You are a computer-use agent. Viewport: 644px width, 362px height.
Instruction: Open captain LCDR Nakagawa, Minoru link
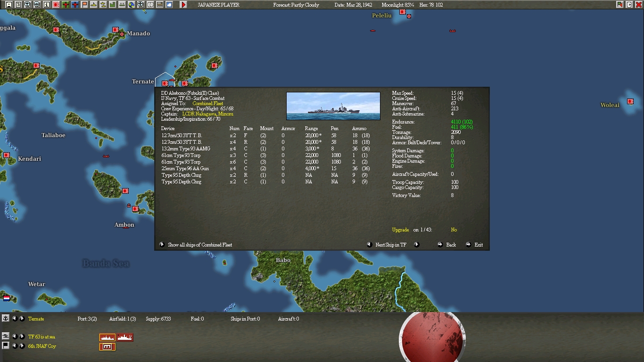(x=207, y=114)
